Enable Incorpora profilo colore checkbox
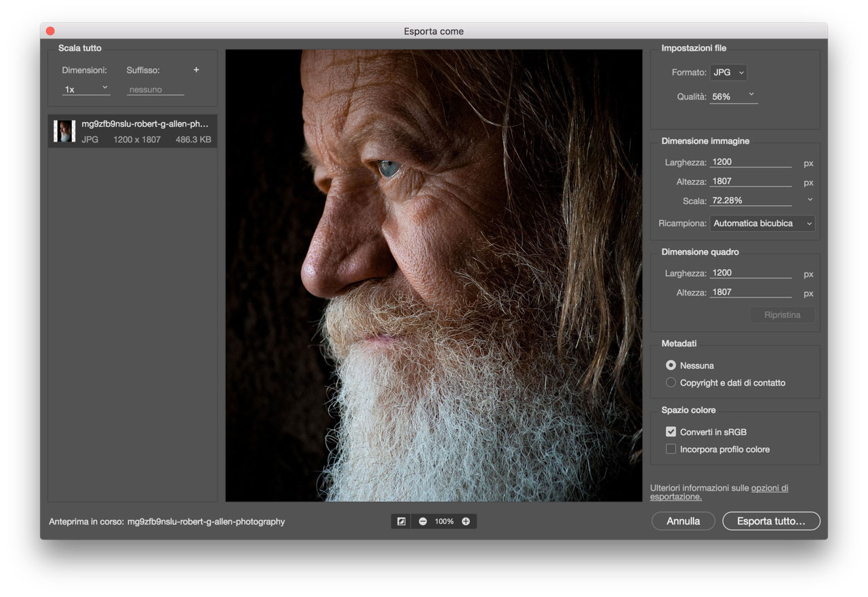The height and width of the screenshot is (597, 868). pyautogui.click(x=671, y=449)
